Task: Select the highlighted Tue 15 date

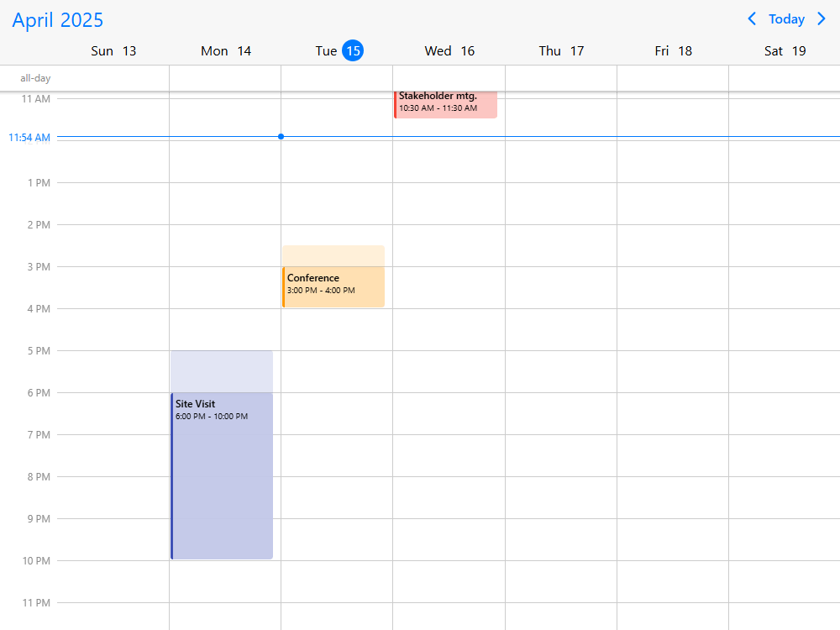Action: pyautogui.click(x=353, y=51)
